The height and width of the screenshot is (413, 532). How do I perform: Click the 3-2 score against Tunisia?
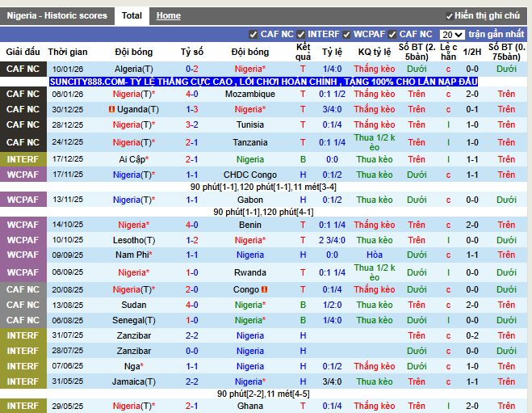tap(191, 124)
